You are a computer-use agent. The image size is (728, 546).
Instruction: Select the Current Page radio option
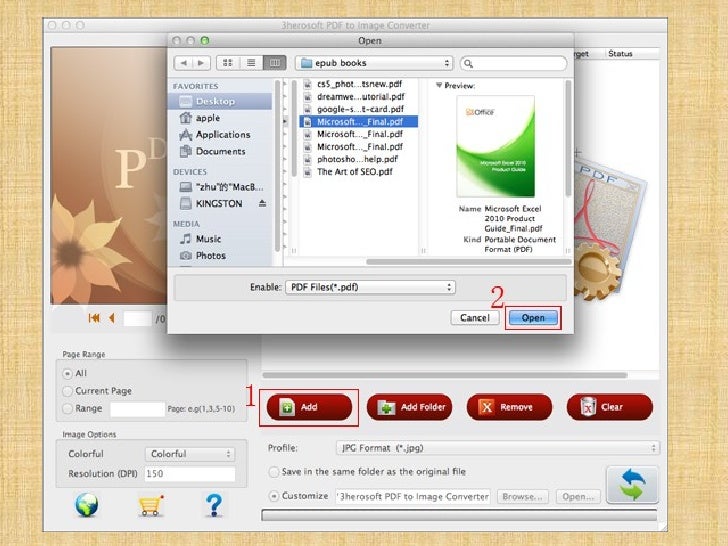point(67,391)
